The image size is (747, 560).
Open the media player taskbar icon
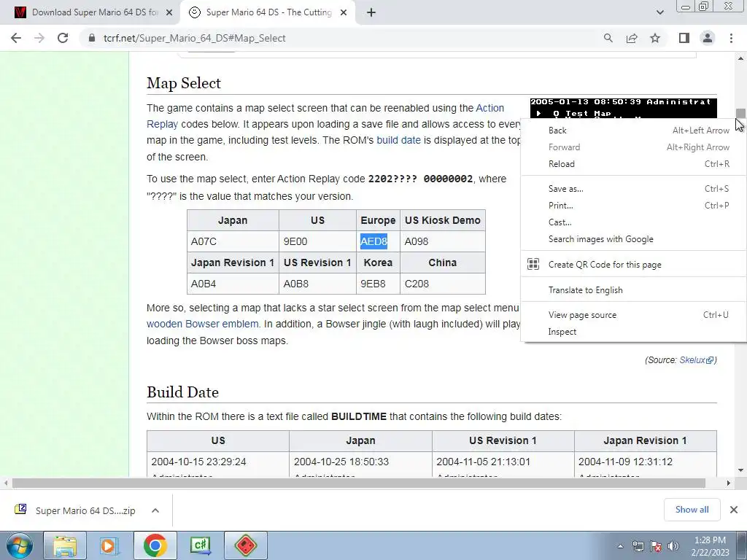click(109, 545)
